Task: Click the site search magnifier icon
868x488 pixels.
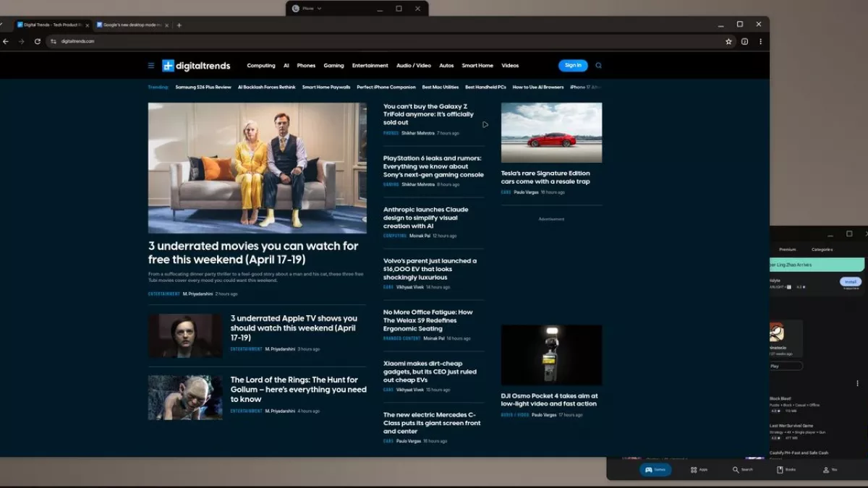Action: pos(598,66)
